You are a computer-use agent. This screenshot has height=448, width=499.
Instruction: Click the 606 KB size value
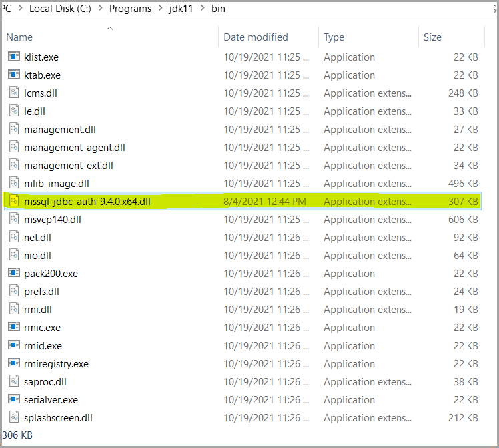pos(463,220)
